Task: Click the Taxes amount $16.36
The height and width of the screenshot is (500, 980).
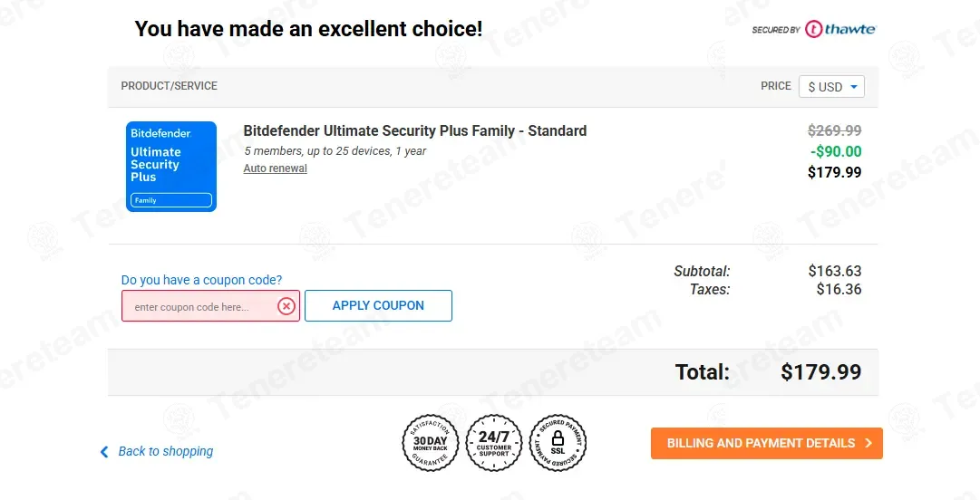Action: coord(839,290)
